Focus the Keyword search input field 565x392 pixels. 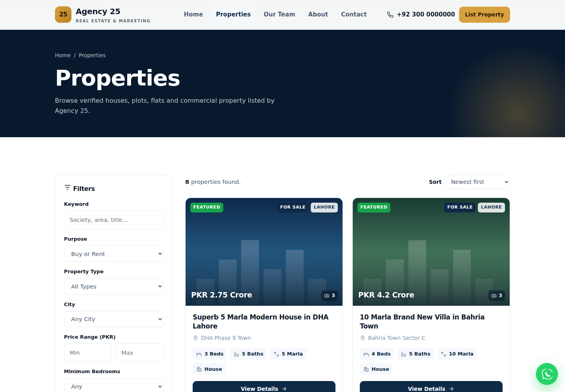click(x=114, y=220)
